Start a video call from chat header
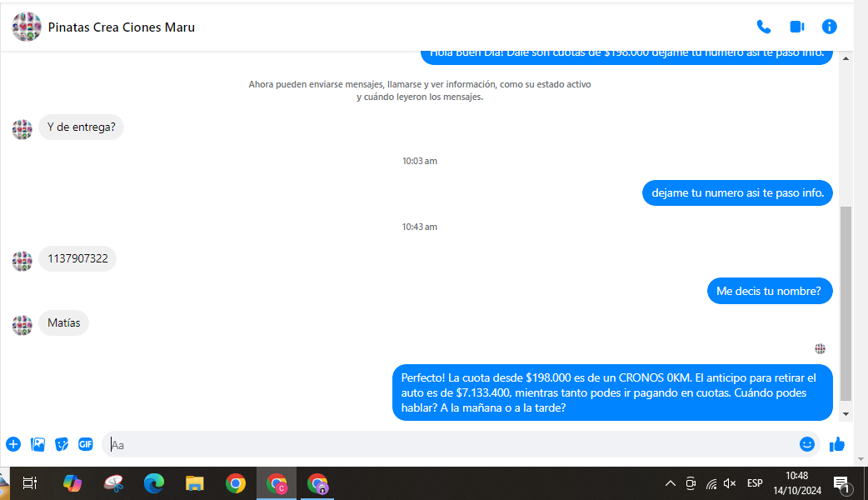The height and width of the screenshot is (500, 868). tap(796, 27)
